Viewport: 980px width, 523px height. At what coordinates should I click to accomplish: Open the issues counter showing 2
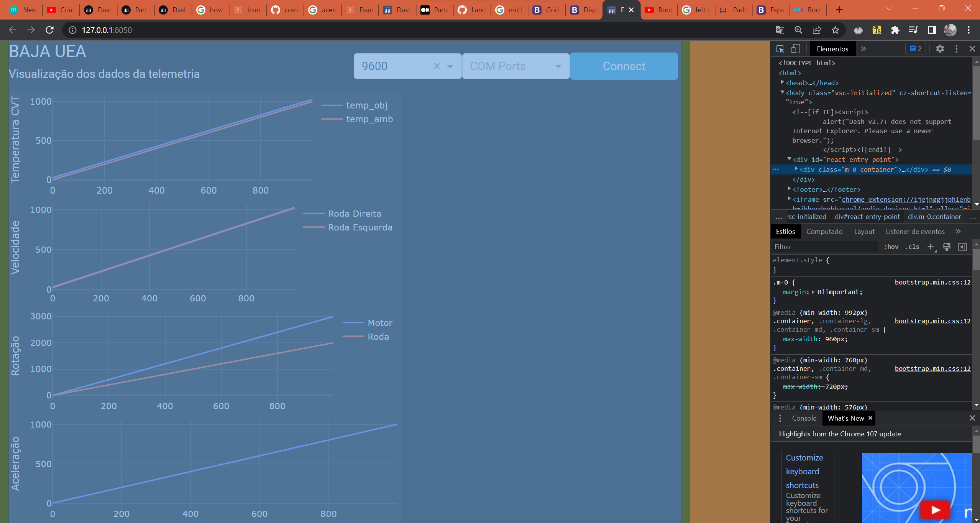coord(916,49)
